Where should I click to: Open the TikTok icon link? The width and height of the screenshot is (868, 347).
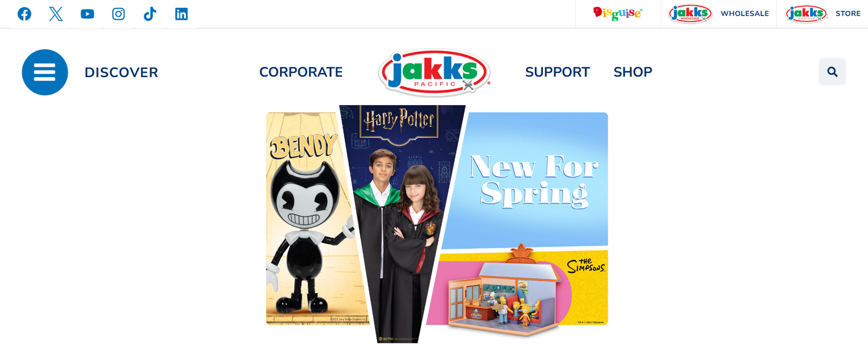click(150, 14)
